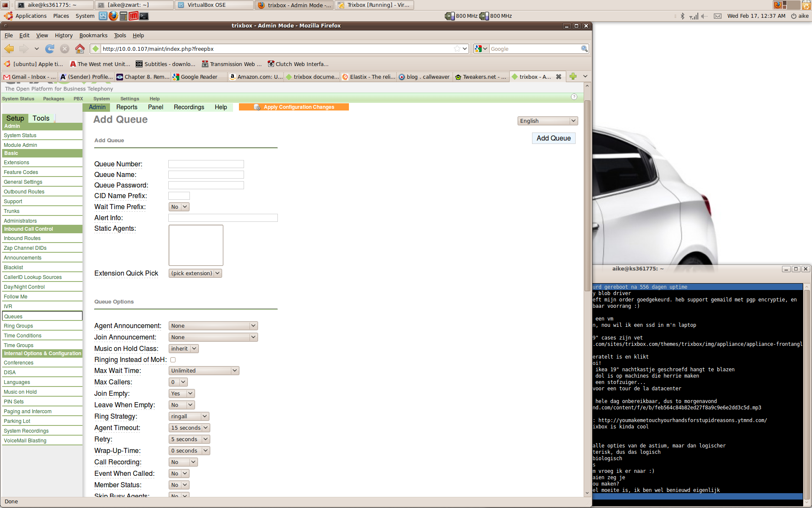This screenshot has width=812, height=508.
Task: Open the Max Wait Time dropdown
Action: click(x=204, y=371)
